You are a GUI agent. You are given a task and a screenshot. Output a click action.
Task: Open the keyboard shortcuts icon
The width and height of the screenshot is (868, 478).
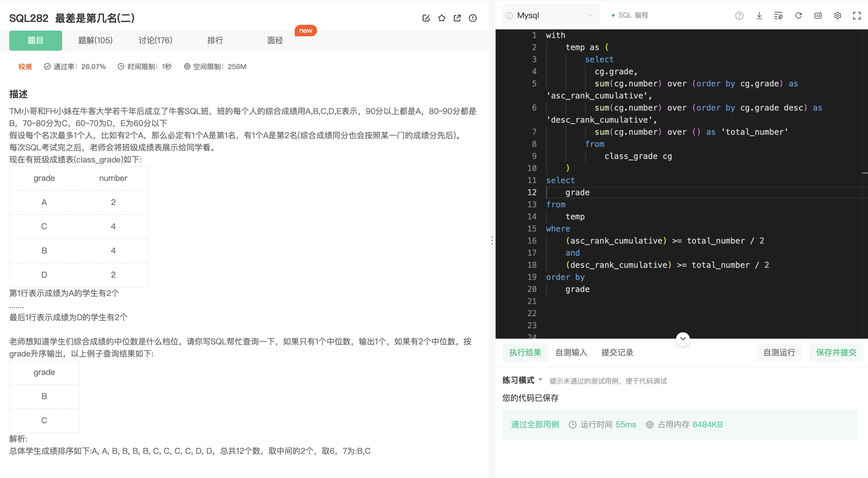click(818, 16)
